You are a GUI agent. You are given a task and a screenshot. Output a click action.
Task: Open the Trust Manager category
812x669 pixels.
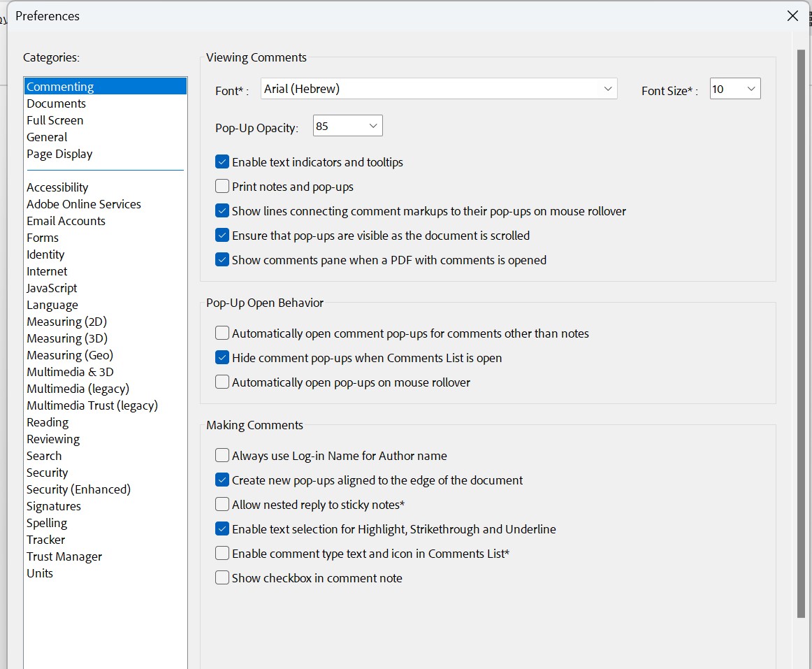[64, 556]
